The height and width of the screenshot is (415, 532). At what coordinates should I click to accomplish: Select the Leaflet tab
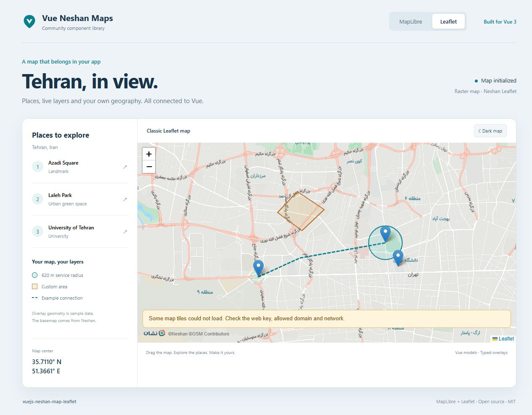pyautogui.click(x=448, y=21)
